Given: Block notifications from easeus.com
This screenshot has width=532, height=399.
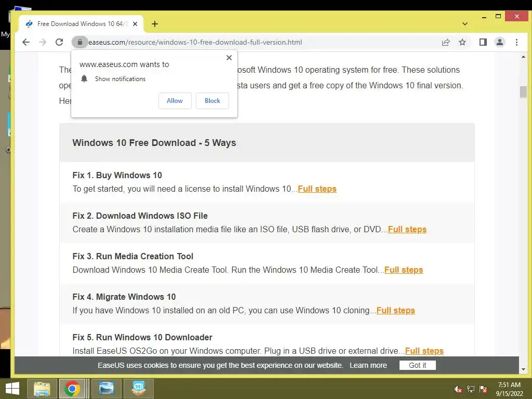Looking at the screenshot, I should coord(212,101).
